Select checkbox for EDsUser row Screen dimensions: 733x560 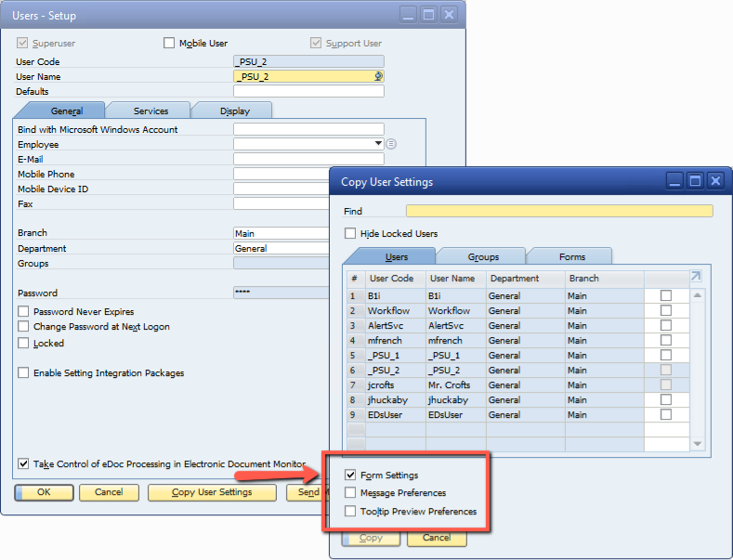coord(666,414)
